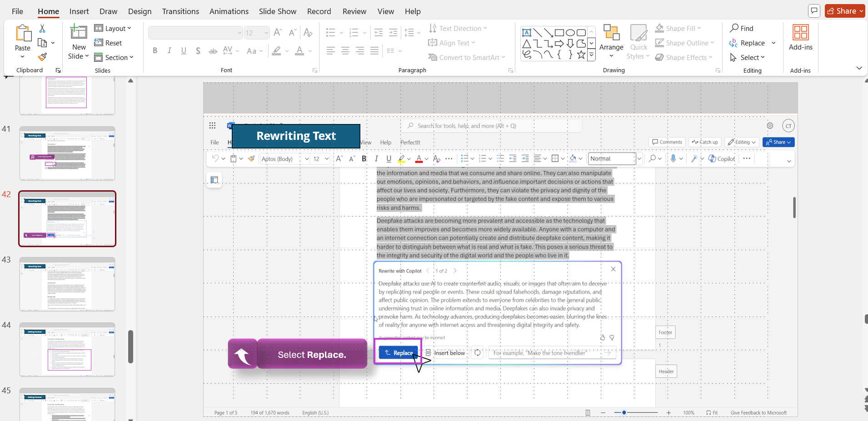
Task: Open the Paragraph dialog launcher
Action: [511, 70]
